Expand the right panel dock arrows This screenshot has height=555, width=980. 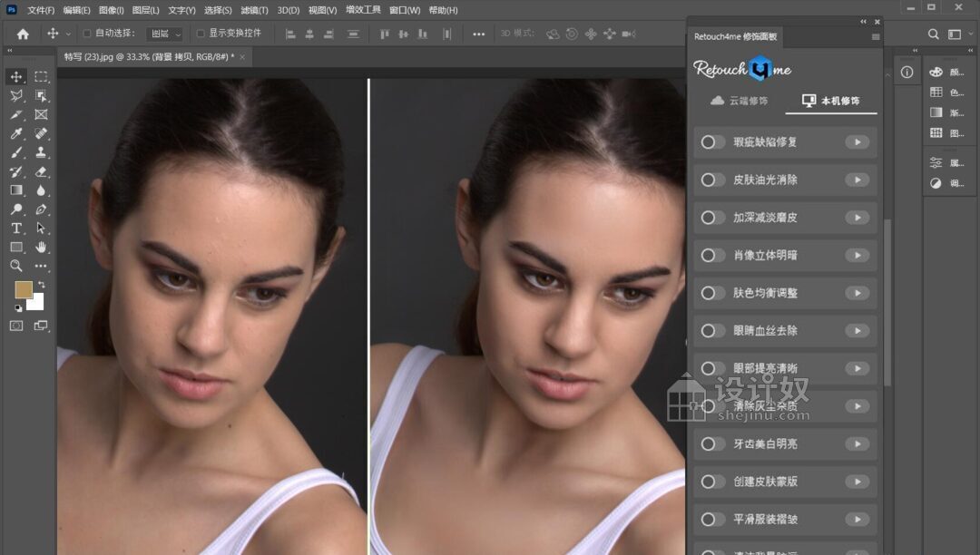pyautogui.click(x=971, y=50)
